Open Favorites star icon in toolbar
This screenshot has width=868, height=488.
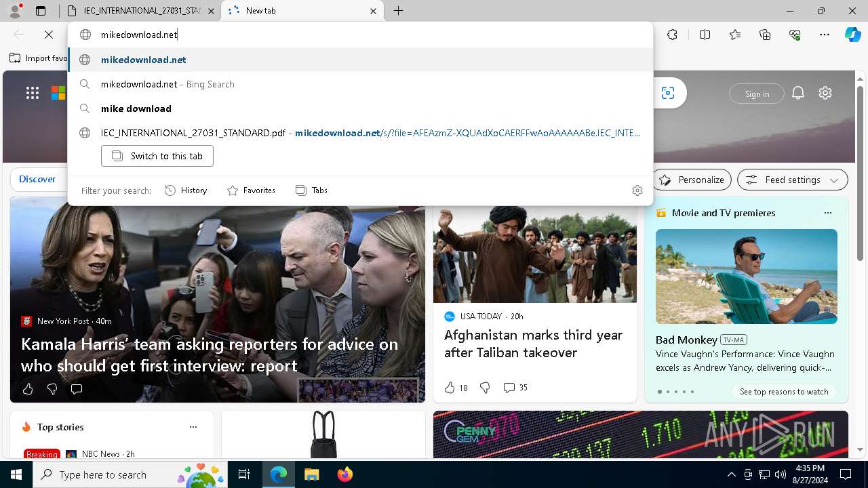pos(735,35)
